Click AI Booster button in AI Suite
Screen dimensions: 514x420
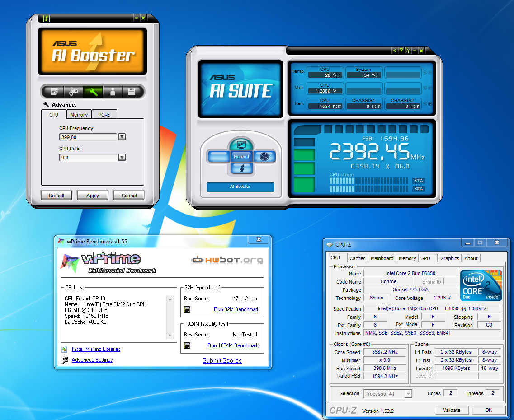pos(240,187)
